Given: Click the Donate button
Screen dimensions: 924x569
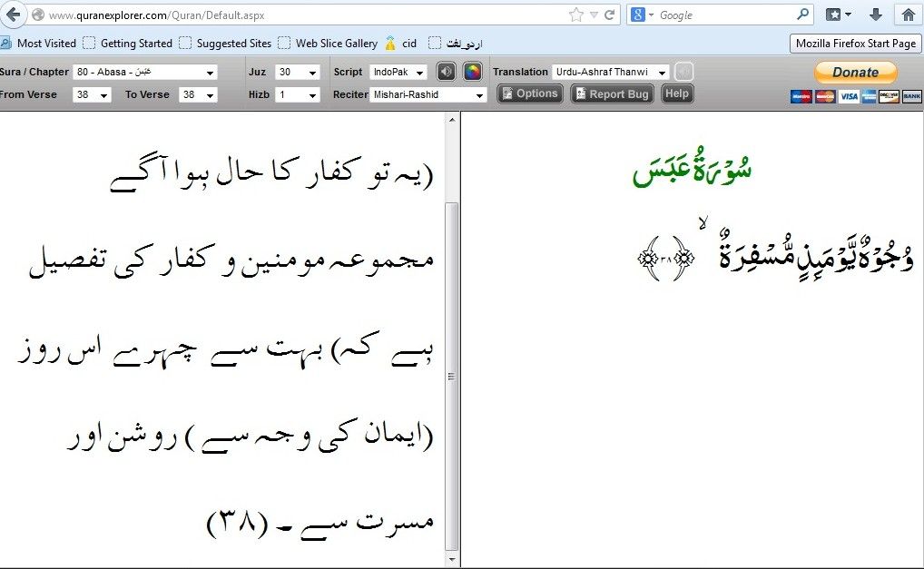Looking at the screenshot, I should click(856, 73).
